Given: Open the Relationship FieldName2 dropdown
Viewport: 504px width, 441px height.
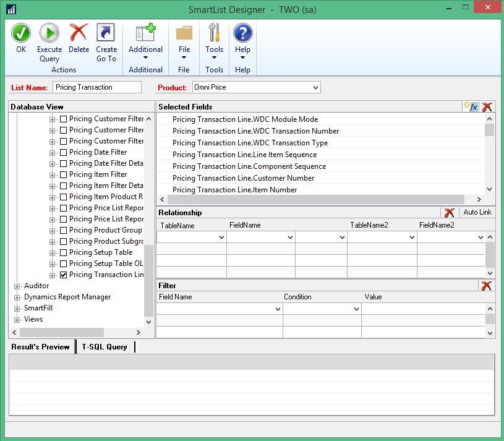Looking at the screenshot, I should (481, 238).
